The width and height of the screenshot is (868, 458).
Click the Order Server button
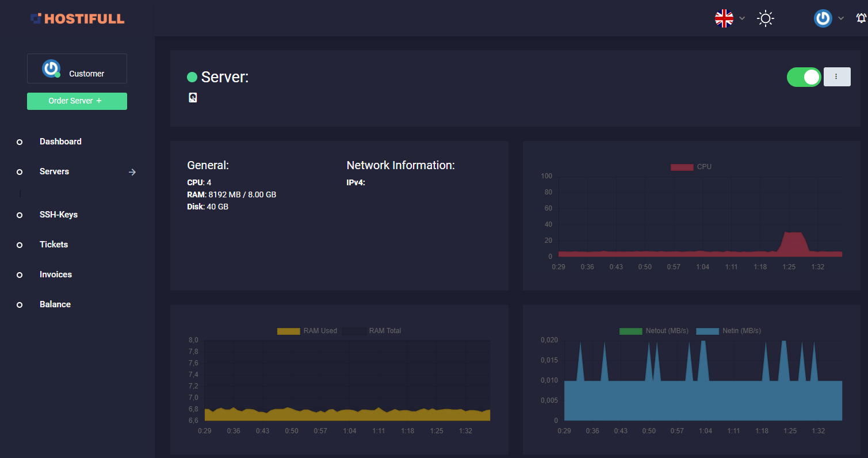coord(77,101)
